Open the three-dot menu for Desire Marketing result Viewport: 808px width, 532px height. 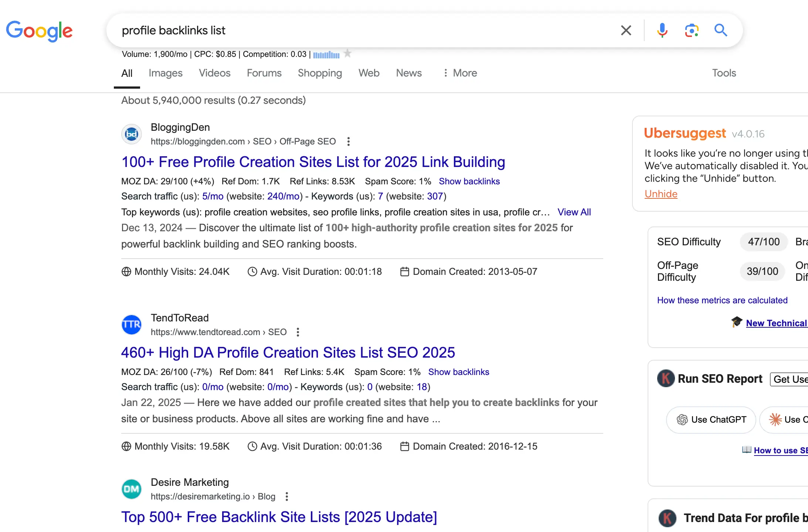[x=287, y=497]
